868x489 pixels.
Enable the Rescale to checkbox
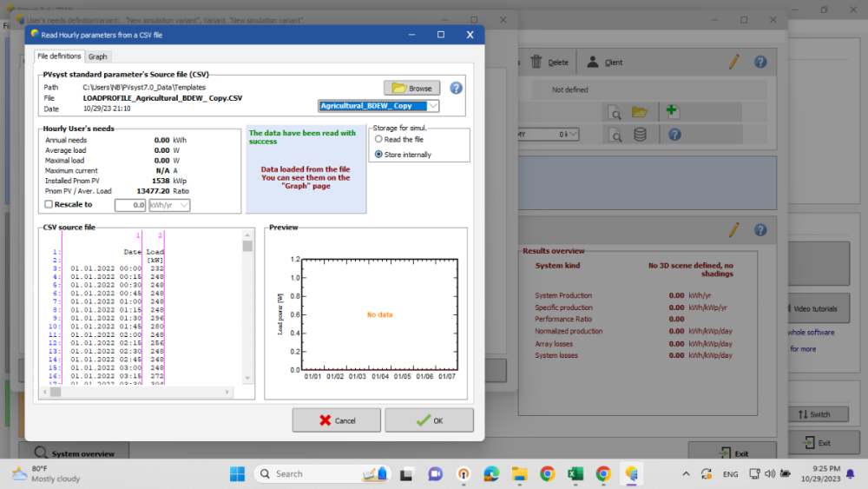(49, 205)
